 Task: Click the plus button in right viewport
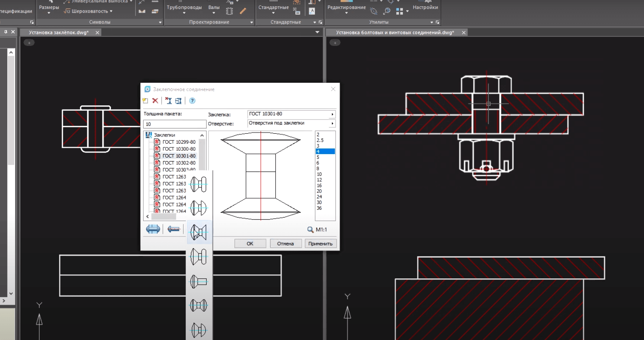point(335,43)
